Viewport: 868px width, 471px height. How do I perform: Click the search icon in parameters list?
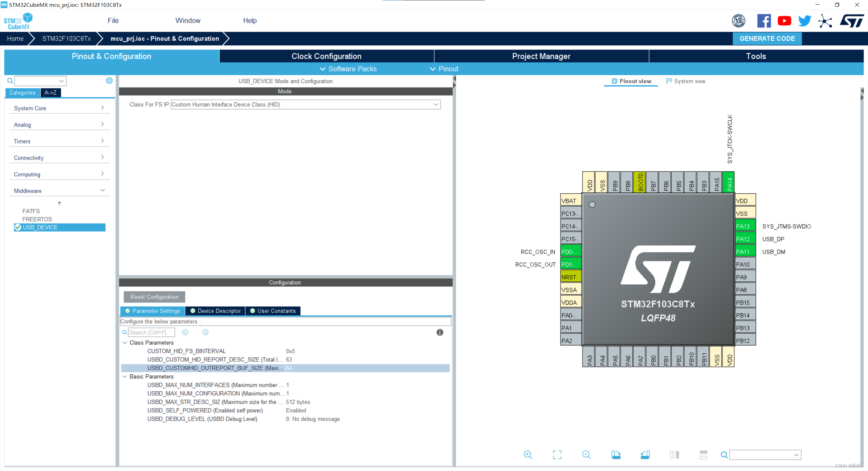pyautogui.click(x=125, y=332)
